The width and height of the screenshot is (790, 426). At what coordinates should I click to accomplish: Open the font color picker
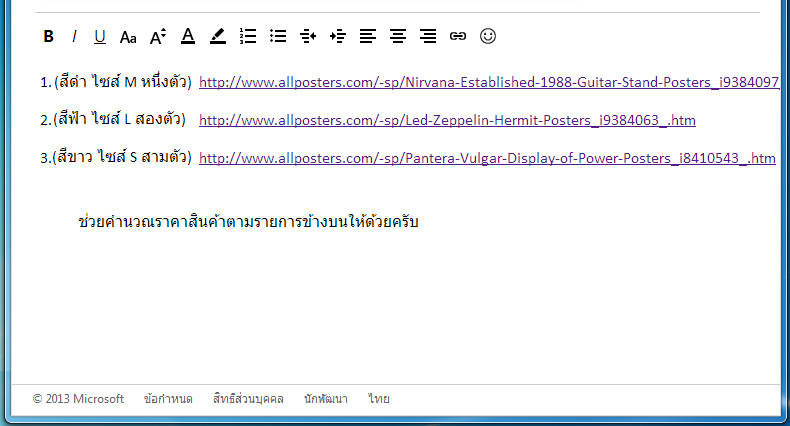point(188,37)
